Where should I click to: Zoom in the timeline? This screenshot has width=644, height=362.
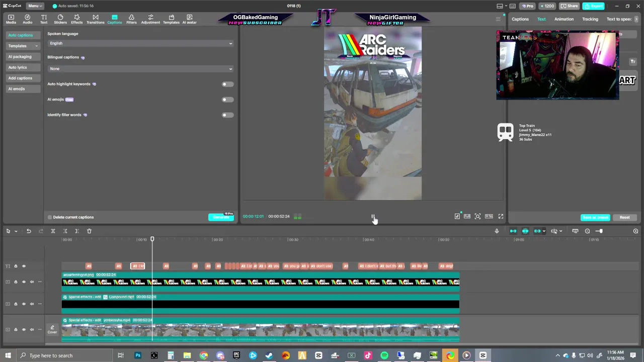click(x=635, y=231)
